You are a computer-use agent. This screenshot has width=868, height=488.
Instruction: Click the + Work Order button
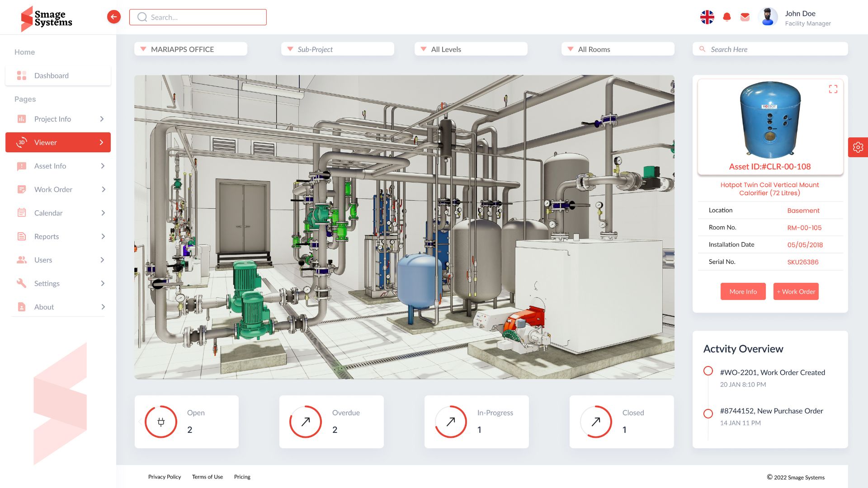tap(796, 291)
